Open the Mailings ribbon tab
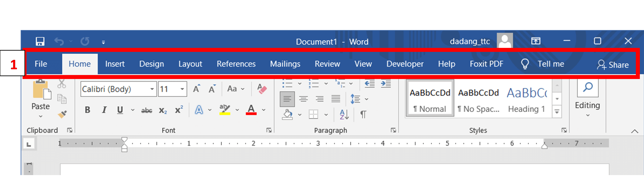Viewport: 644px width, 188px height. point(285,64)
